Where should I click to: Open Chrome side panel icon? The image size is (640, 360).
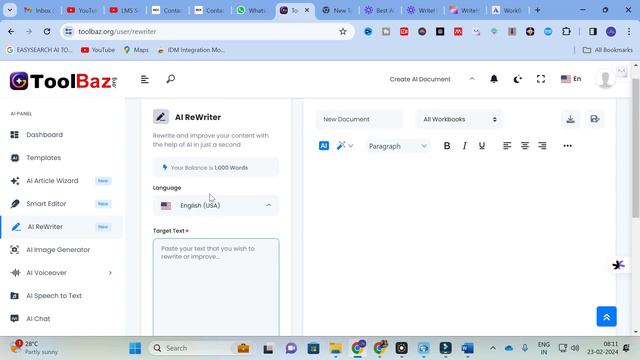pos(593,31)
